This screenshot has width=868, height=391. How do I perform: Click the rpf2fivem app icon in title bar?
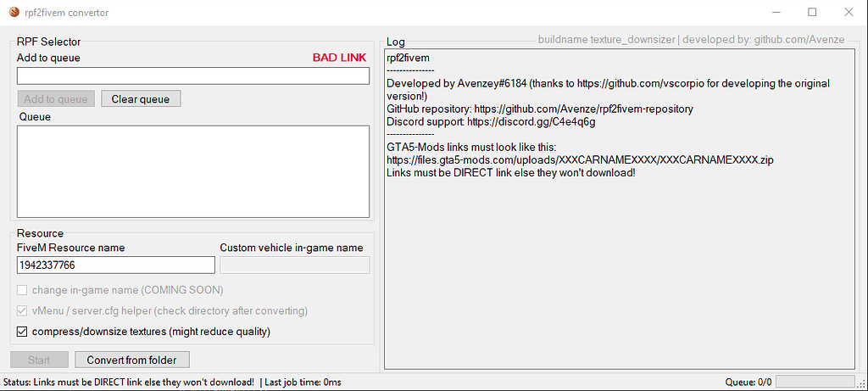(14, 12)
